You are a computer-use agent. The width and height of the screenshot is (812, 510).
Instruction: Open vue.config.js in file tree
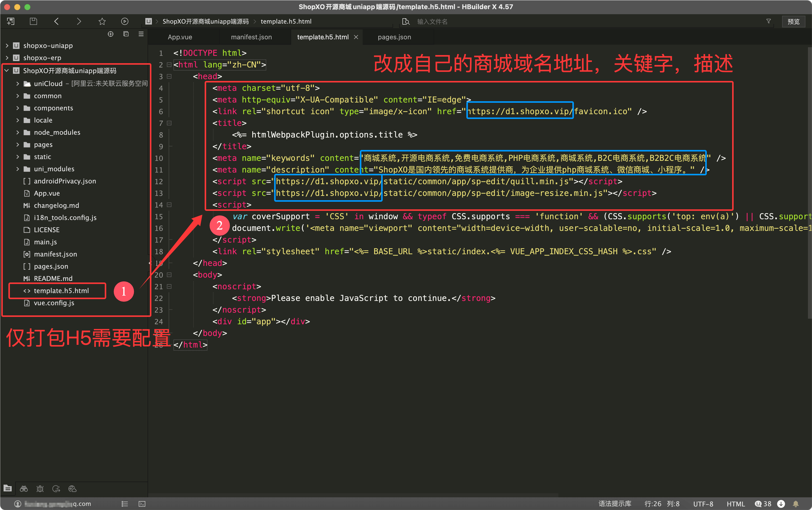coord(54,303)
